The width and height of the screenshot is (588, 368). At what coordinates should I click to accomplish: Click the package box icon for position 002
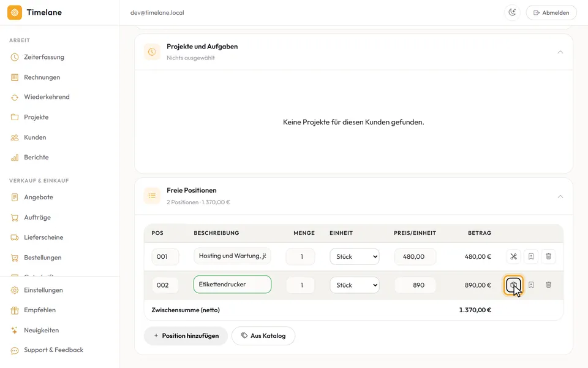[x=513, y=285]
